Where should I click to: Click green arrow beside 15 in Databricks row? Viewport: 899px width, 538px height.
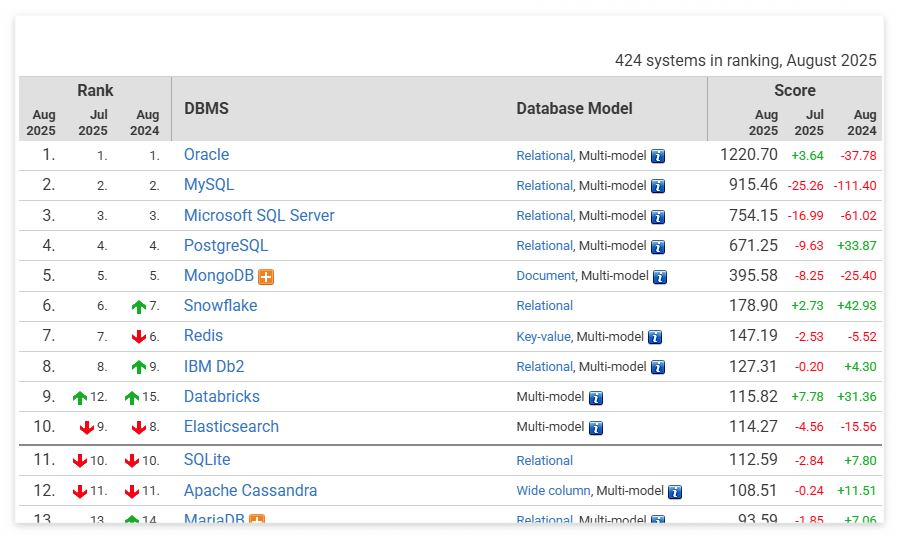point(131,397)
